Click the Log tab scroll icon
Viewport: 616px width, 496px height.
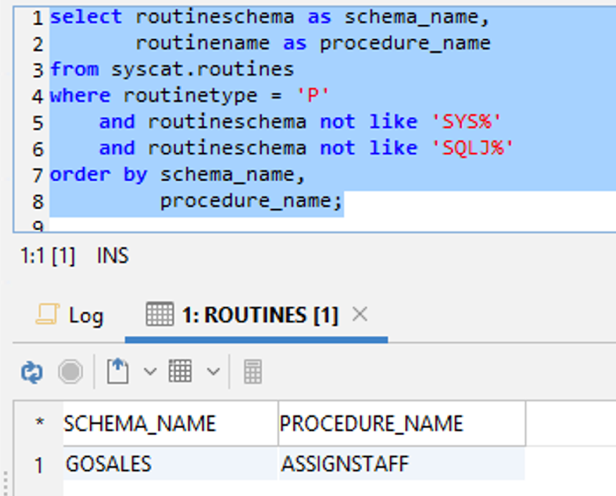pyautogui.click(x=46, y=315)
